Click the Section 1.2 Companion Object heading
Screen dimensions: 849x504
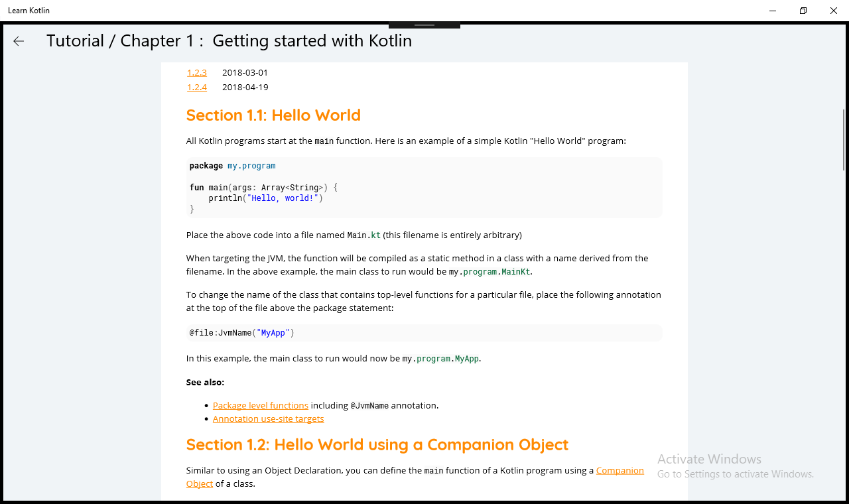(377, 444)
